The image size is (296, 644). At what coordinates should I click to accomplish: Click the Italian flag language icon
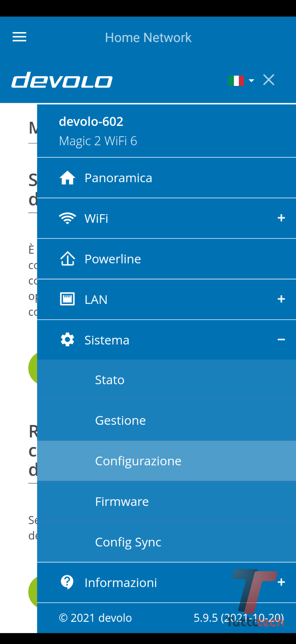click(236, 81)
